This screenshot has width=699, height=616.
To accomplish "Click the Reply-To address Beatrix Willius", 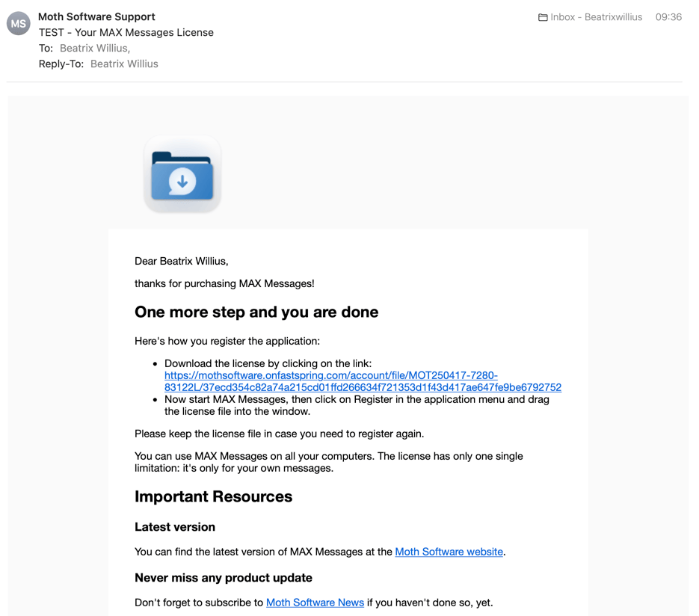I will click(x=124, y=64).
